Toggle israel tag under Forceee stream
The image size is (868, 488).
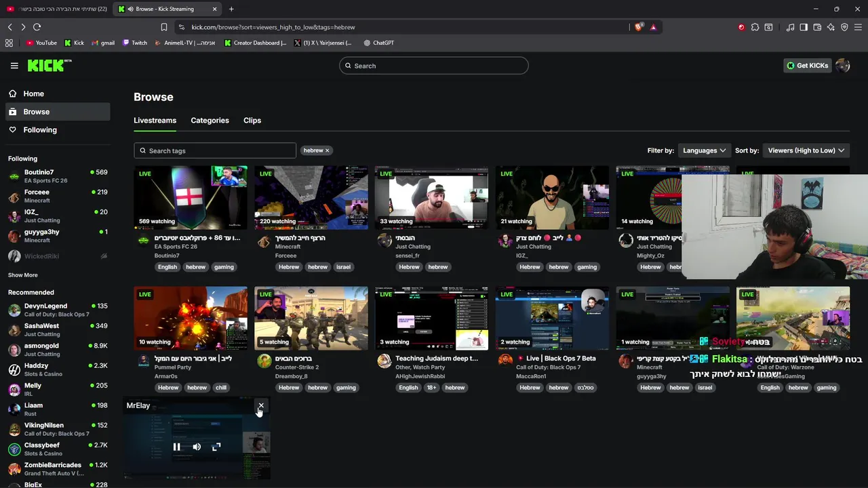click(344, 267)
